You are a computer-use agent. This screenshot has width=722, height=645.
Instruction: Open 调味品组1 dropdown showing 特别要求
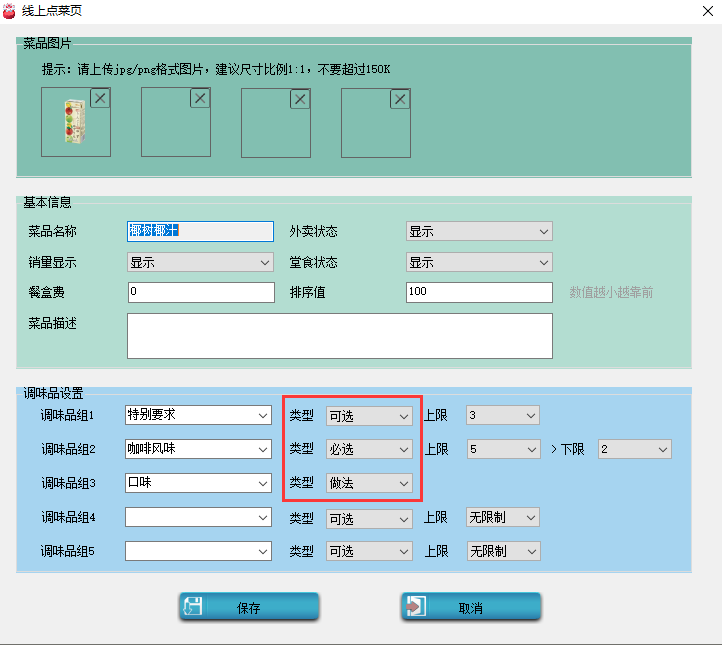pyautogui.click(x=198, y=415)
